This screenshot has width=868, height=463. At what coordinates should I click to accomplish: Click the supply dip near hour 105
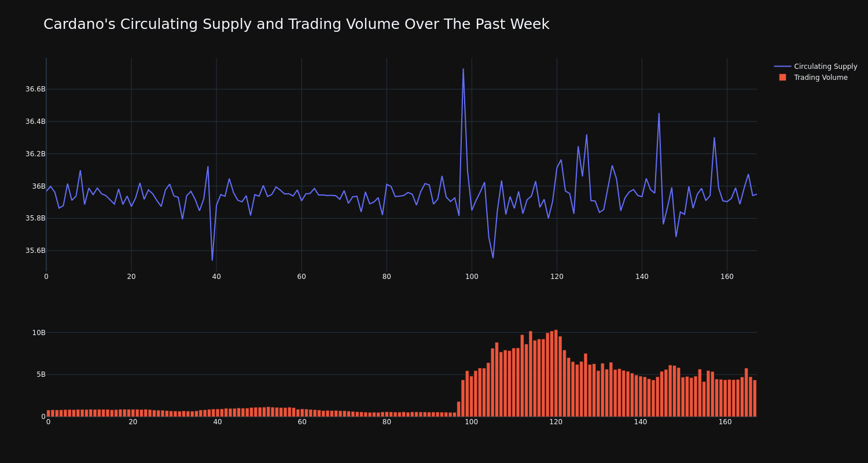pyautogui.click(x=493, y=258)
